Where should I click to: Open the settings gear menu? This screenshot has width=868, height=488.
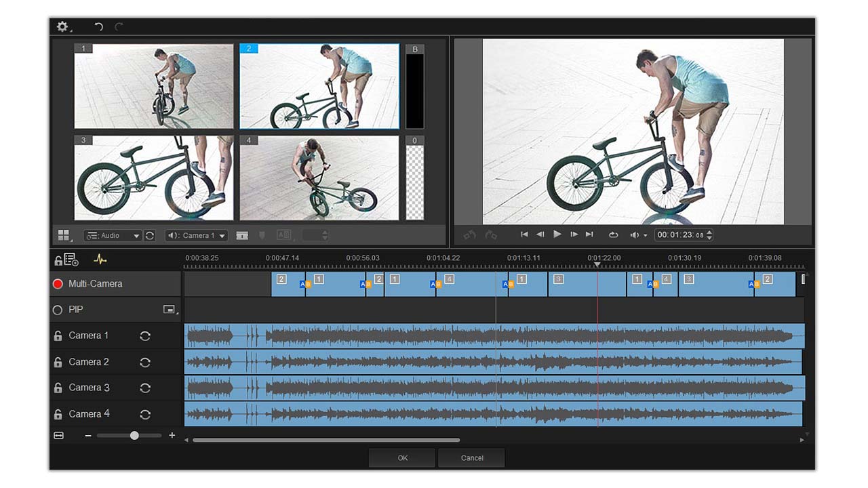point(63,26)
